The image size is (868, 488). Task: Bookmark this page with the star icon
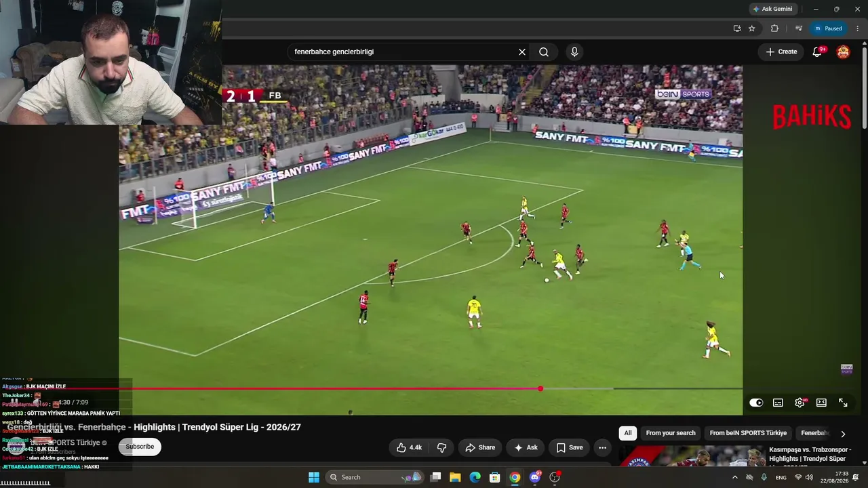[x=752, y=28]
